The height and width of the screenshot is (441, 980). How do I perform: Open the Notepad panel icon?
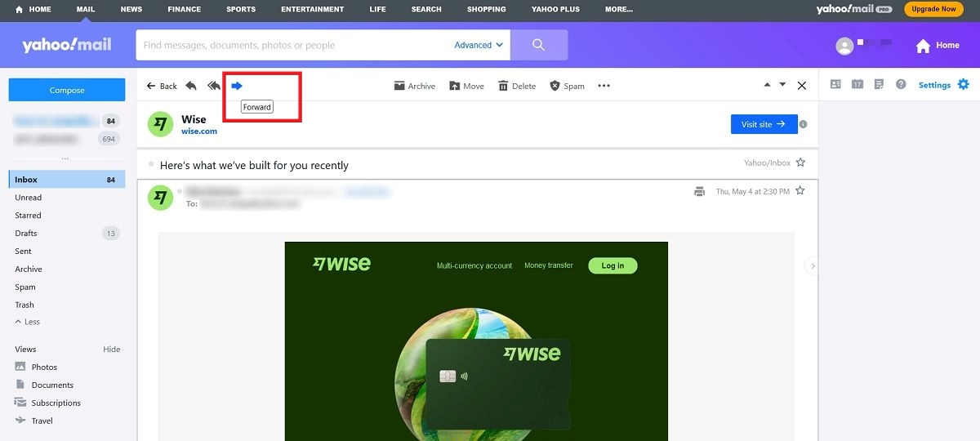click(x=880, y=84)
